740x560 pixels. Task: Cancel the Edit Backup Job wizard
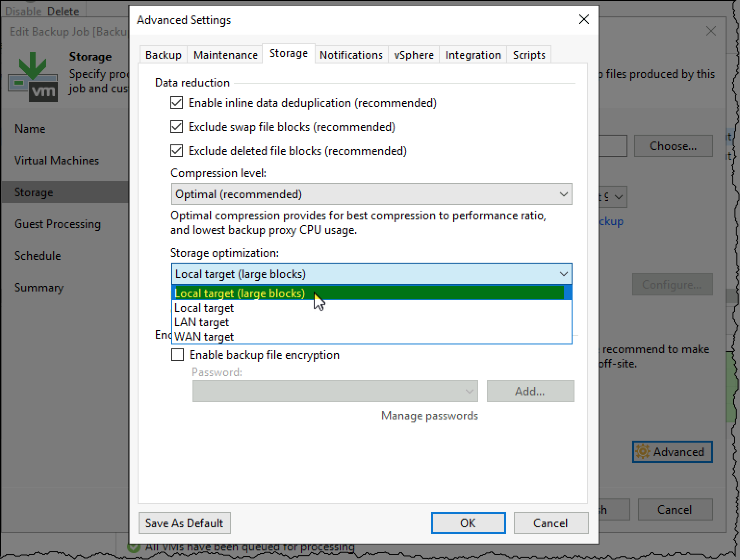click(675, 509)
